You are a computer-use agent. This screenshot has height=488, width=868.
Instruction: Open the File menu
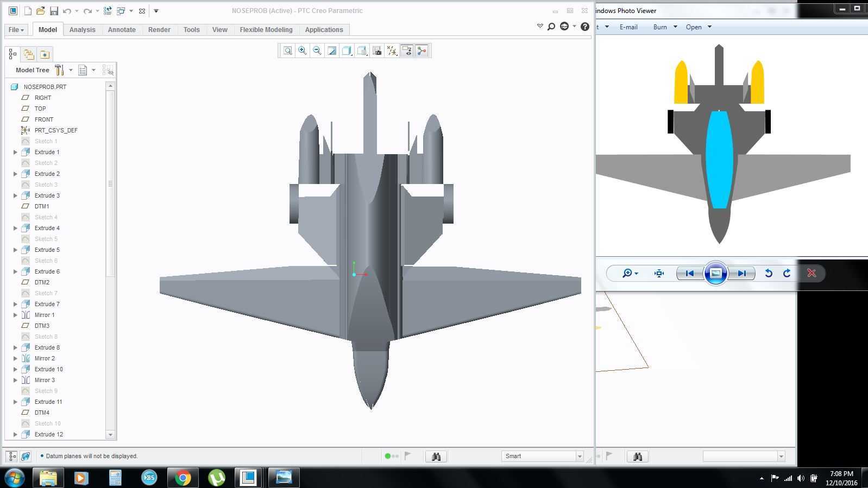click(16, 30)
